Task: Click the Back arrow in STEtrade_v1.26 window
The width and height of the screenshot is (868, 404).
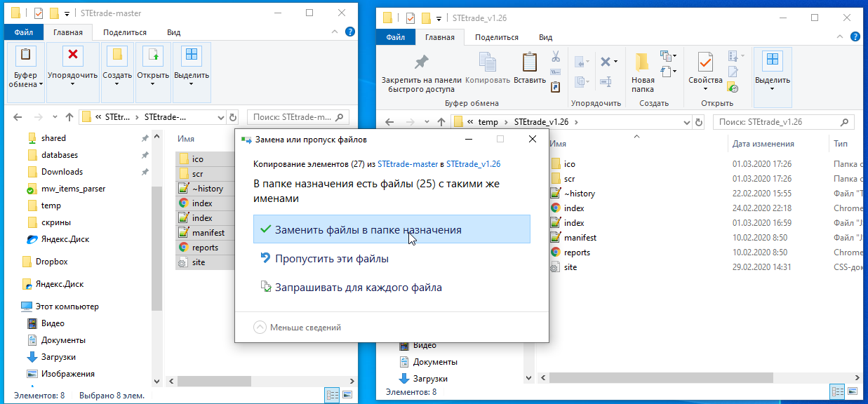Action: (x=388, y=122)
